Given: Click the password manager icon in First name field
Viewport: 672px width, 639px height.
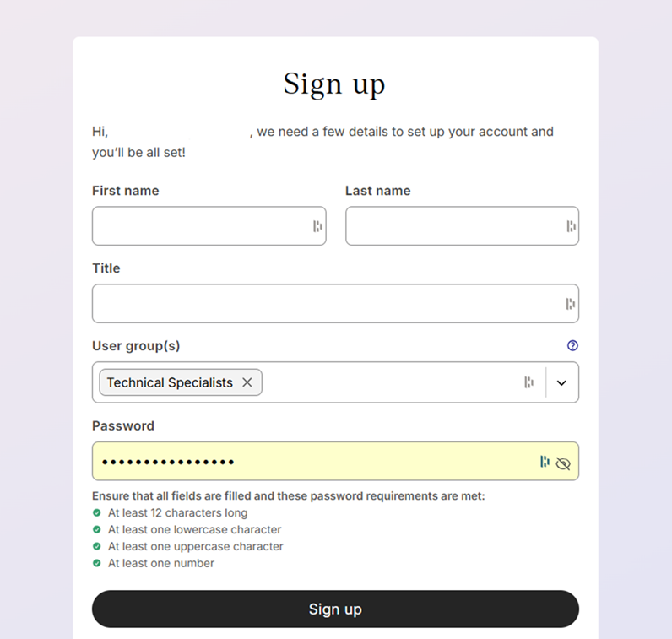Looking at the screenshot, I should click(317, 226).
